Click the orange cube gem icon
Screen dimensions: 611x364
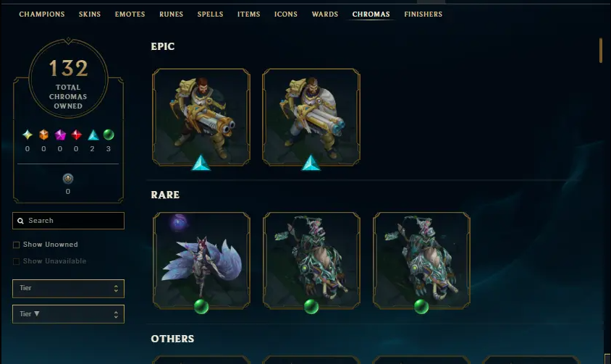[43, 135]
